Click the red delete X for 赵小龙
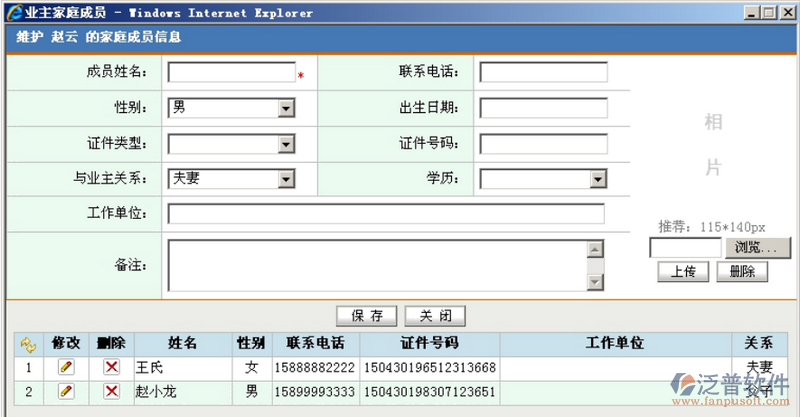The width and height of the screenshot is (800, 417). pyautogui.click(x=111, y=390)
